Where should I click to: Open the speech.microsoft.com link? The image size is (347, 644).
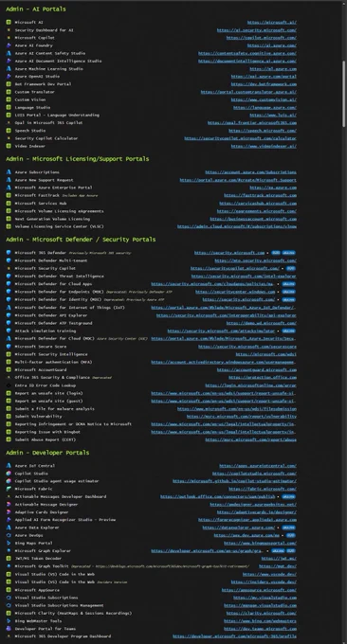tap(263, 131)
